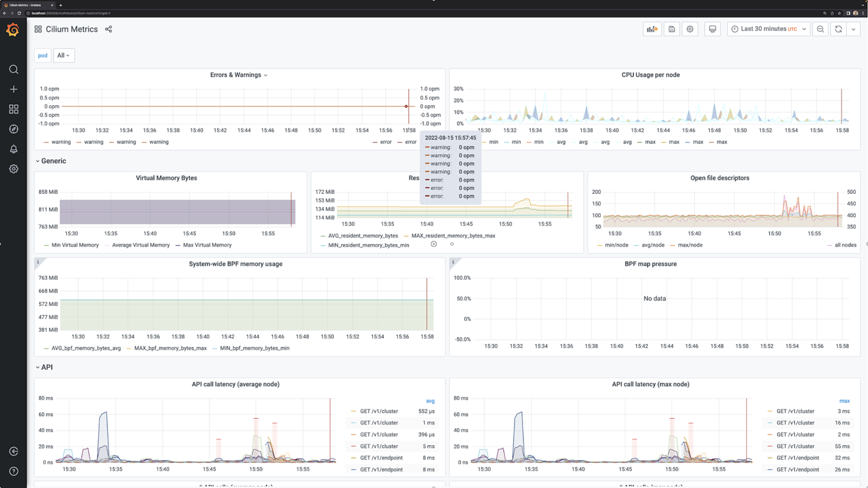Open the Help question mark icon
Viewport: 868px width, 488px height.
14,471
